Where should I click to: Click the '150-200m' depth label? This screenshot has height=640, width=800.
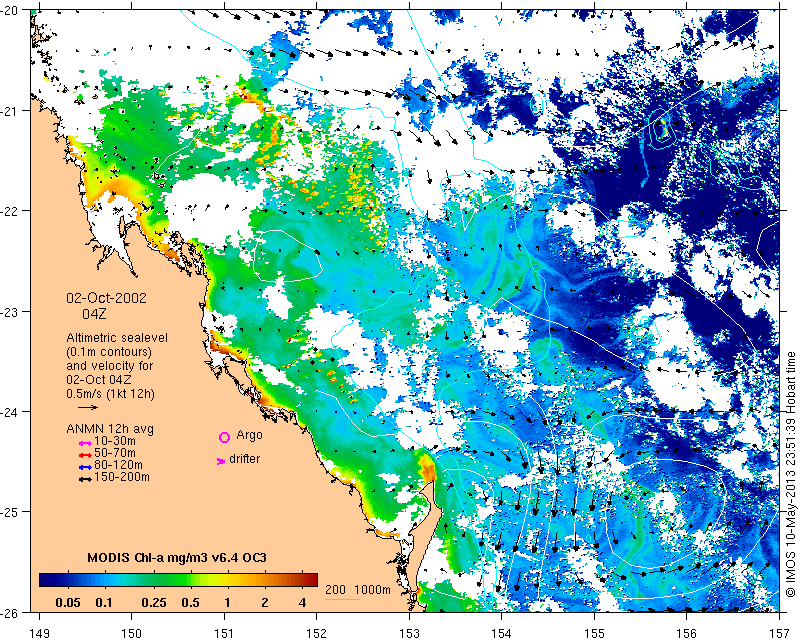pos(122,478)
